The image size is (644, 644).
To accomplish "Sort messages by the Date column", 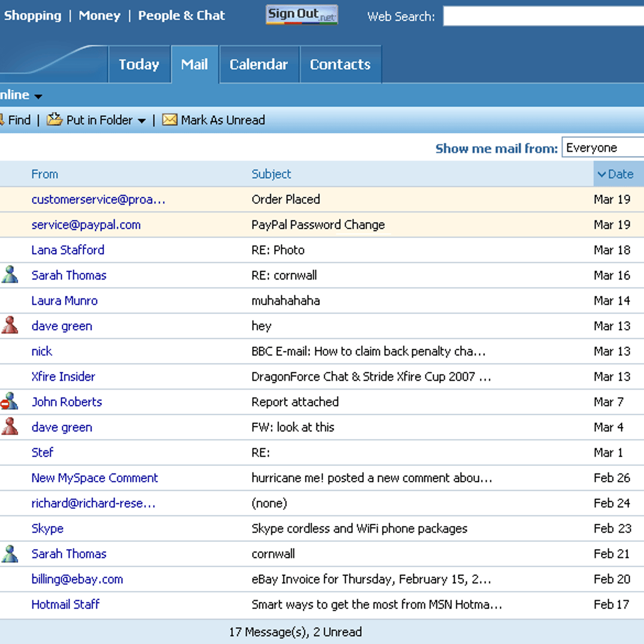I will 619,174.
